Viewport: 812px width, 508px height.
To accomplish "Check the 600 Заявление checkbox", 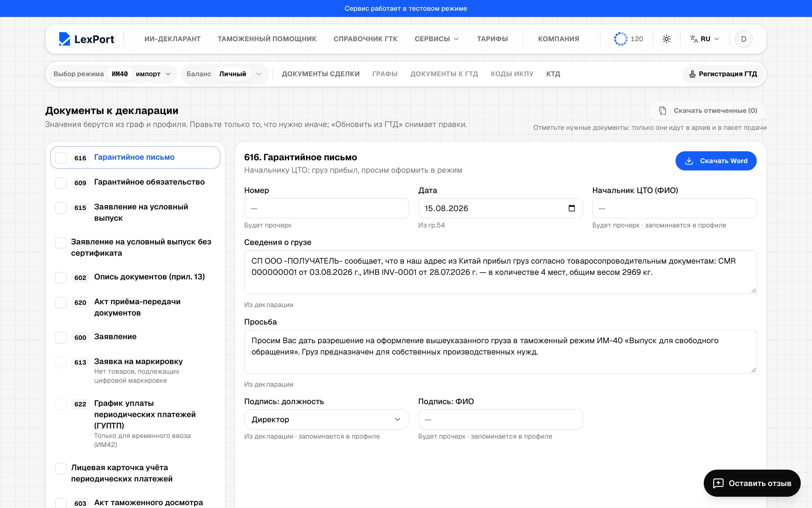I will pos(61,337).
